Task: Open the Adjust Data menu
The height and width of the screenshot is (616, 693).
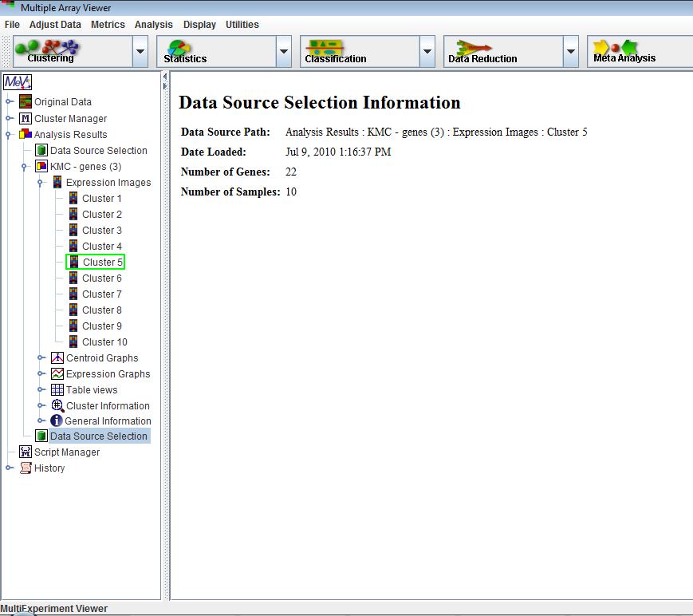Action: click(55, 25)
